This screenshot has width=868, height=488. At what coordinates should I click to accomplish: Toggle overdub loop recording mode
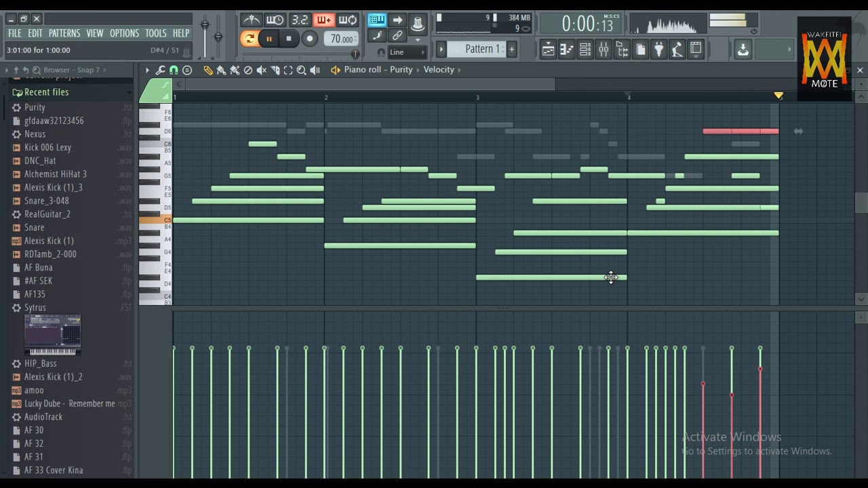pos(323,20)
